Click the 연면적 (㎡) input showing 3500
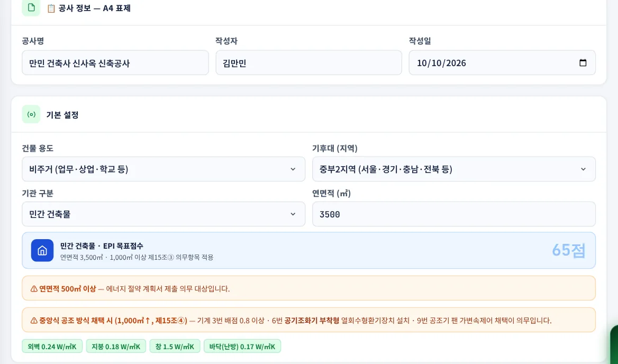This screenshot has height=364, width=618. point(453,214)
